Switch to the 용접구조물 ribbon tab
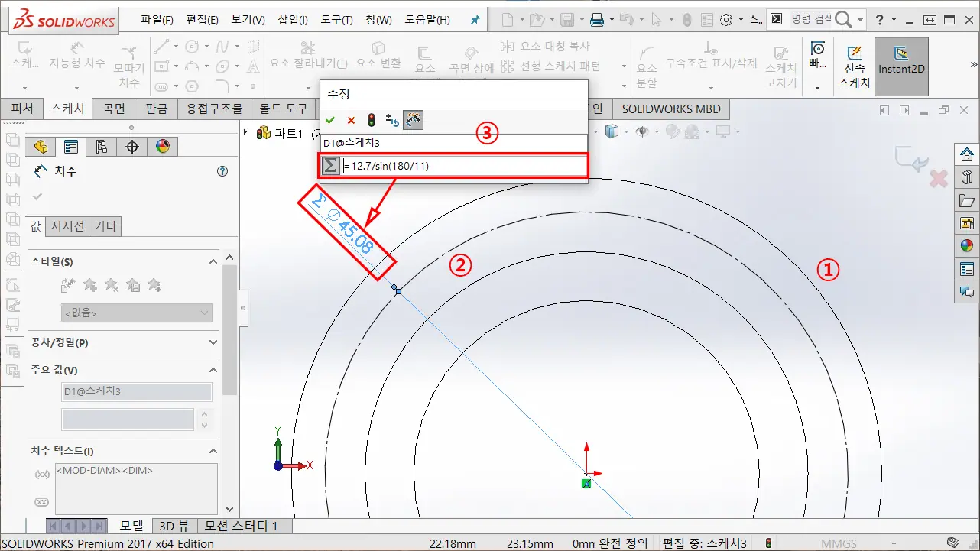 click(215, 109)
